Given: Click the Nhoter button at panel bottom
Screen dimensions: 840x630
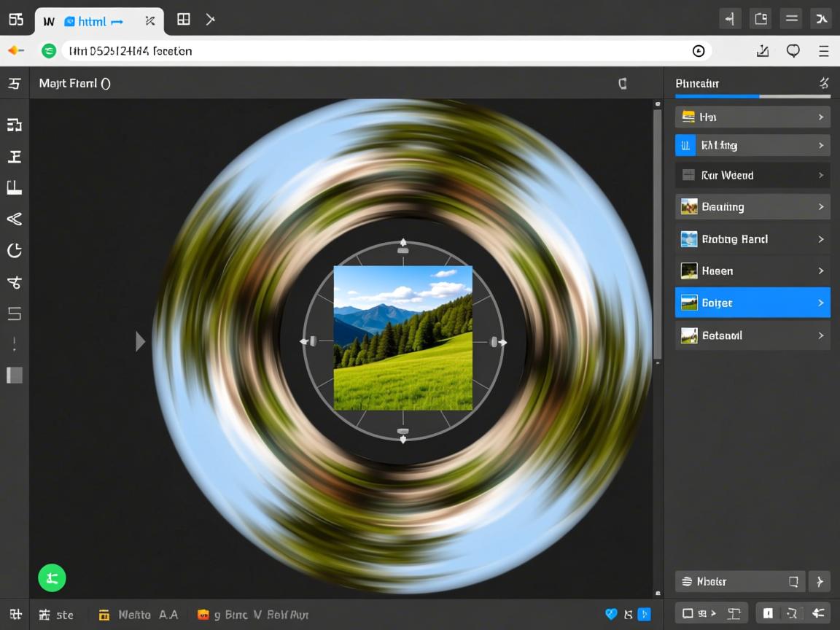Looking at the screenshot, I should point(739,581).
